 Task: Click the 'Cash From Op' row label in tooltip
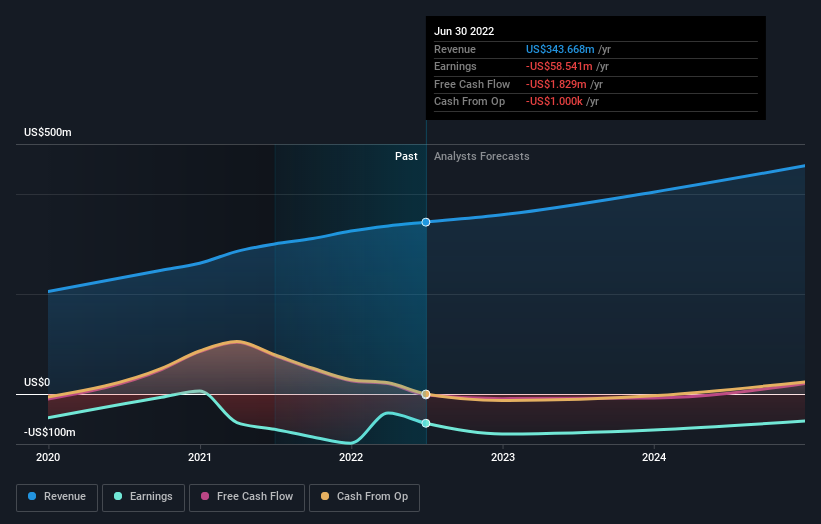(470, 102)
